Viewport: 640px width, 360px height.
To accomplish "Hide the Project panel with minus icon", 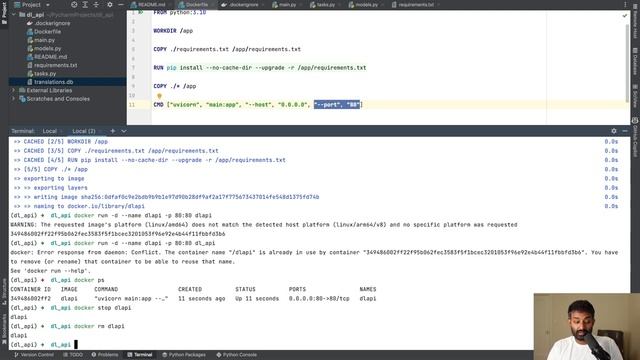I will click(x=121, y=5).
